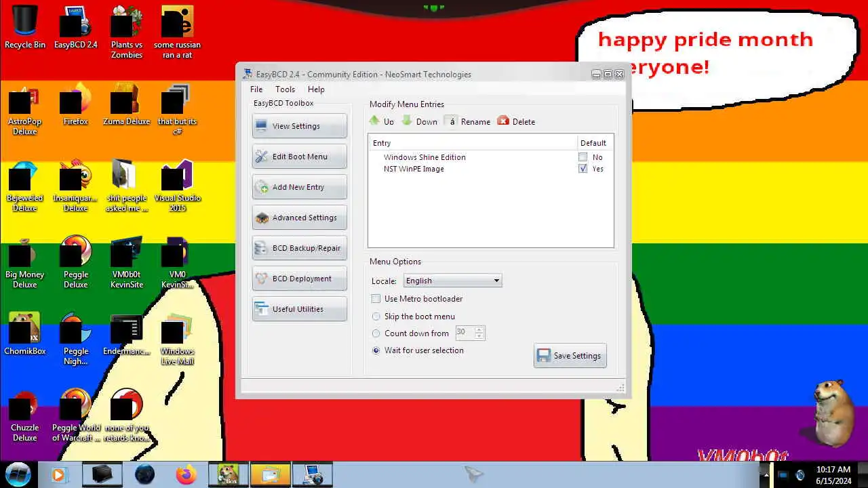Select 'that but its c#' desktop icon
The height and width of the screenshot is (488, 868).
(x=178, y=108)
